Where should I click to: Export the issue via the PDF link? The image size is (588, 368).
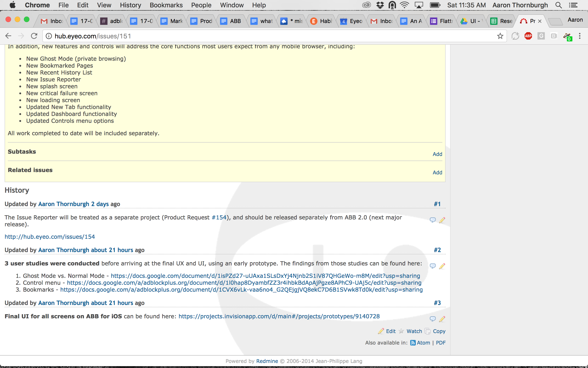pyautogui.click(x=441, y=343)
